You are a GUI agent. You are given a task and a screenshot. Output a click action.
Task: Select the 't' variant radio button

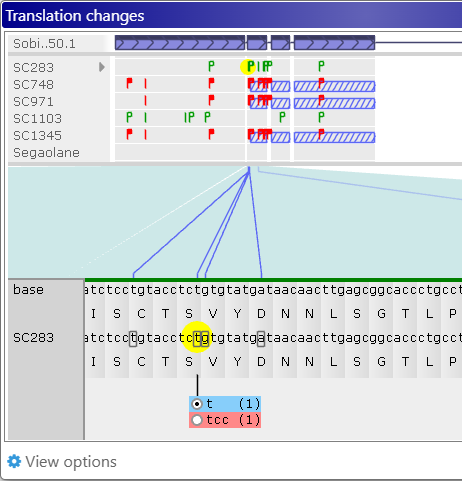(197, 404)
